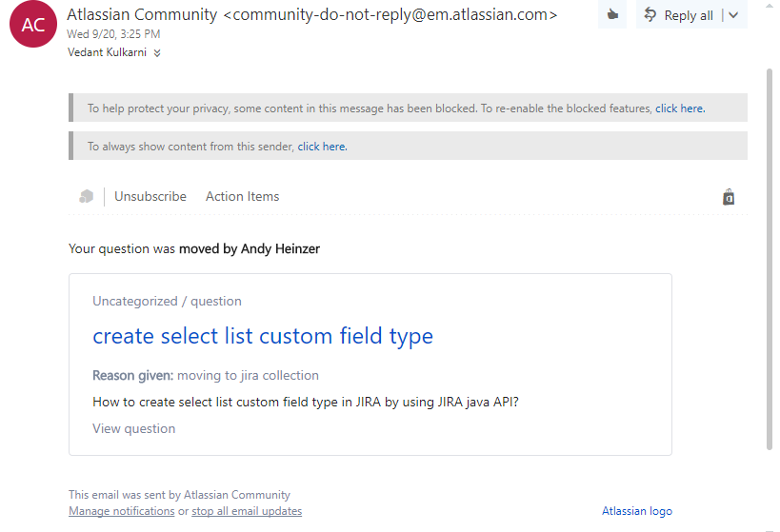This screenshot has width=780, height=532.
Task: Open the 'create select list custom field type' link
Action: pos(263,336)
